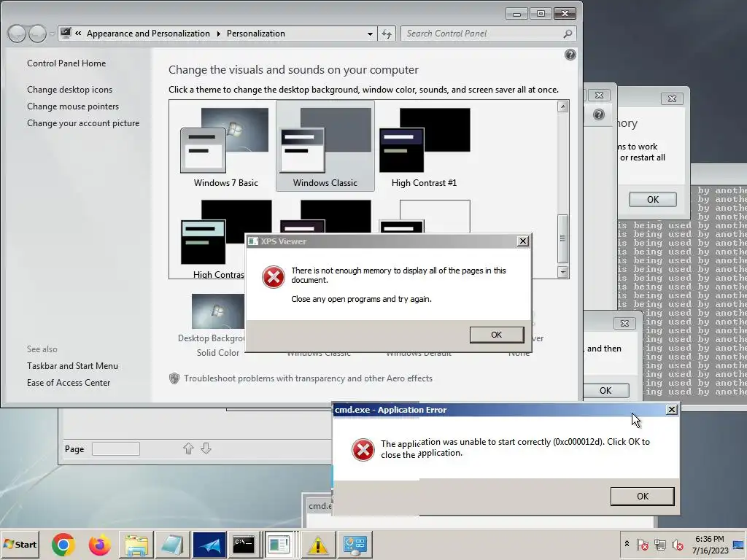Click the address bar refresh button

tap(387, 34)
